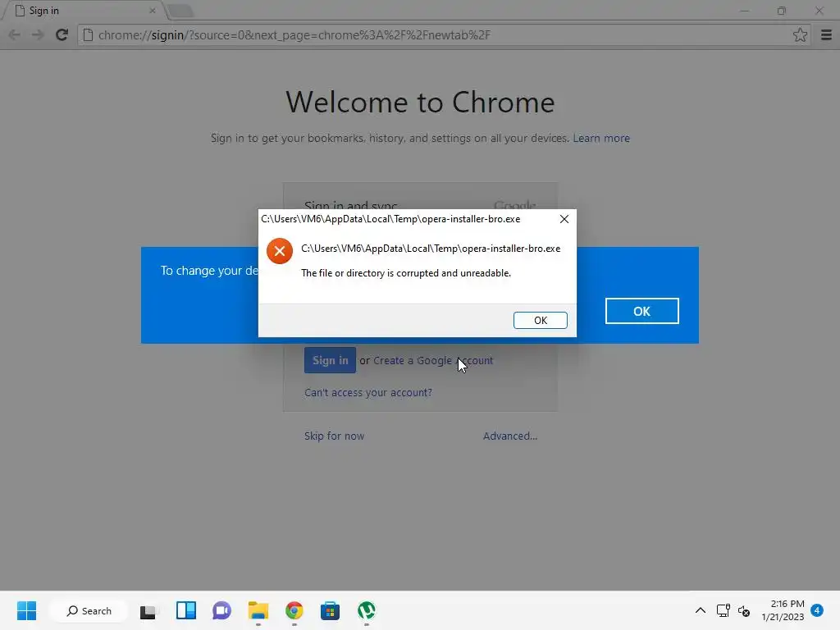Viewport: 840px width, 630px height.
Task: Open the Windows Start menu
Action: coord(27,610)
